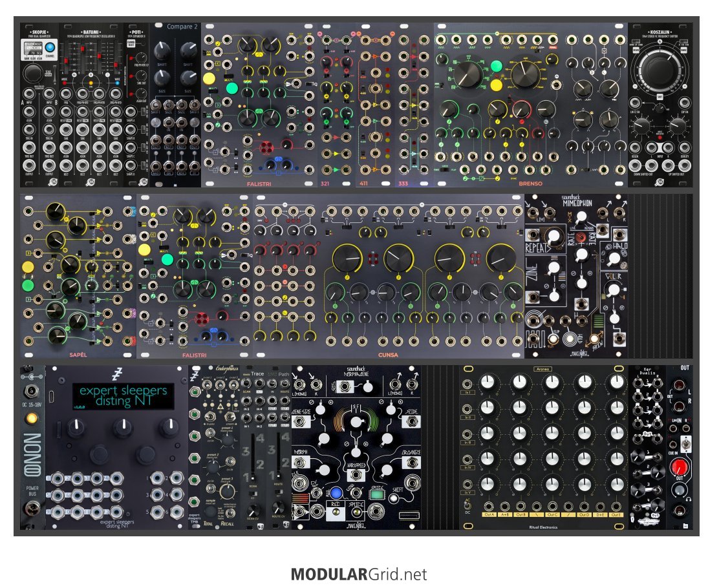
Task: Click the KOSZALIN module title
Action: pos(660,32)
